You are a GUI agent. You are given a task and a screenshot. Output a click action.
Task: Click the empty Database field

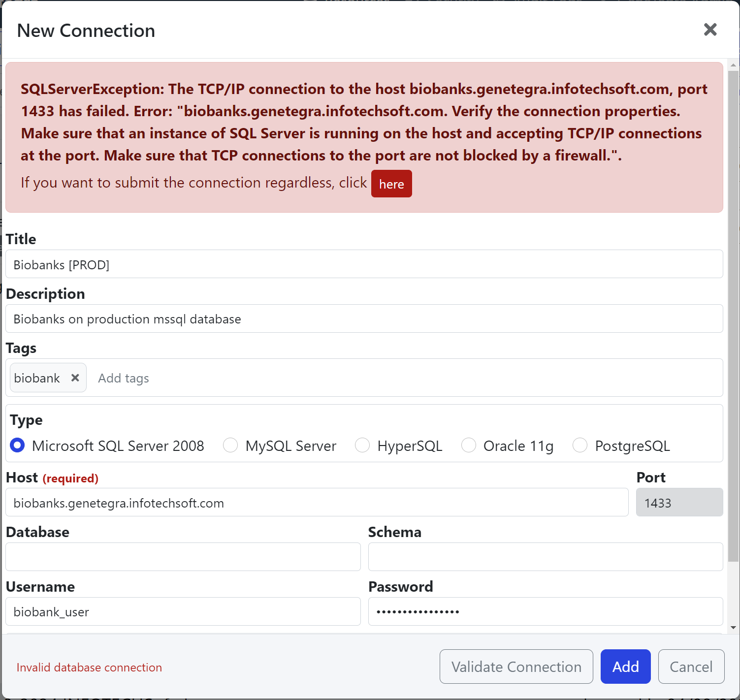pos(183,557)
